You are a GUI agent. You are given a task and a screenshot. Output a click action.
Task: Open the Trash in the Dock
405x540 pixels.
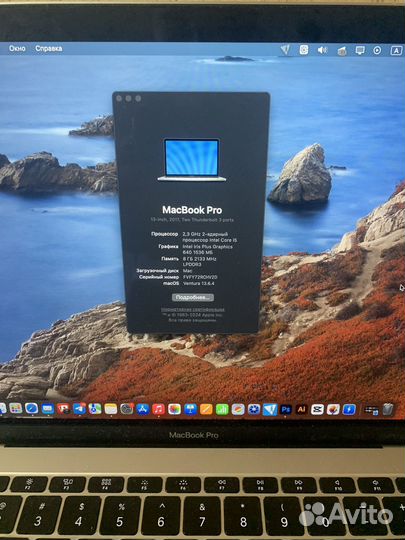(x=388, y=409)
